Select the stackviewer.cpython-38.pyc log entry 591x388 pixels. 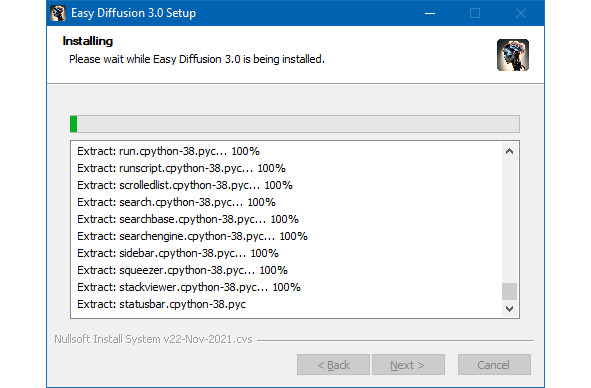point(189,287)
